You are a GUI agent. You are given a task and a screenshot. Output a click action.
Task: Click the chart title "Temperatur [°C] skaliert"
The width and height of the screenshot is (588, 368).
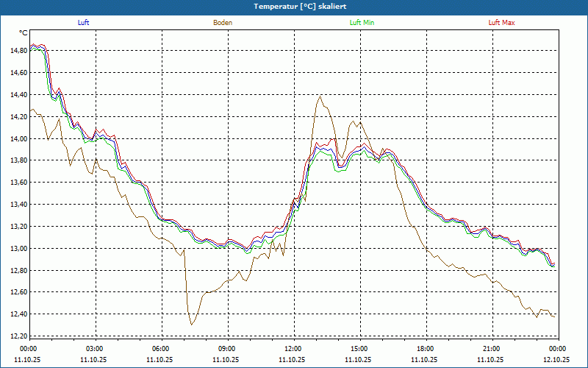[x=294, y=6]
